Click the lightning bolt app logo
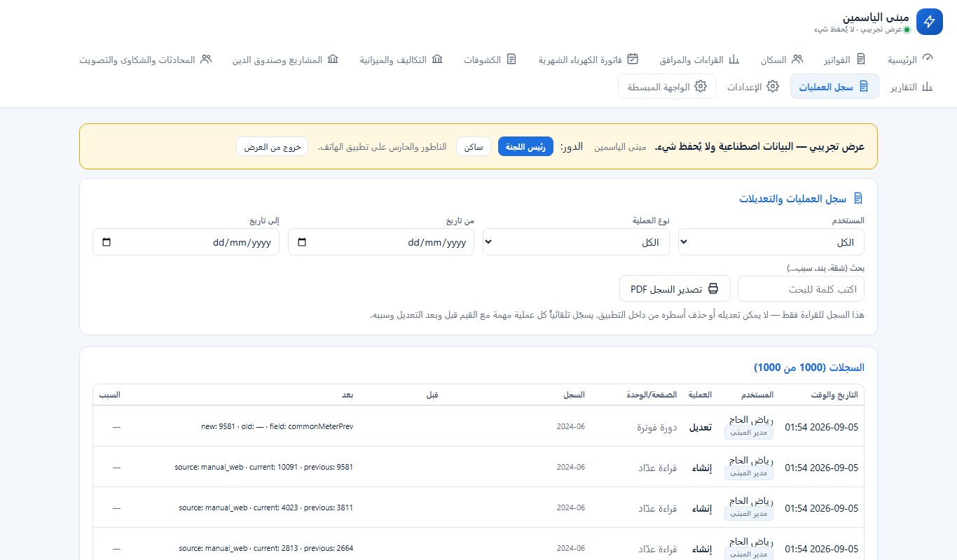The image size is (957, 560). (x=930, y=21)
